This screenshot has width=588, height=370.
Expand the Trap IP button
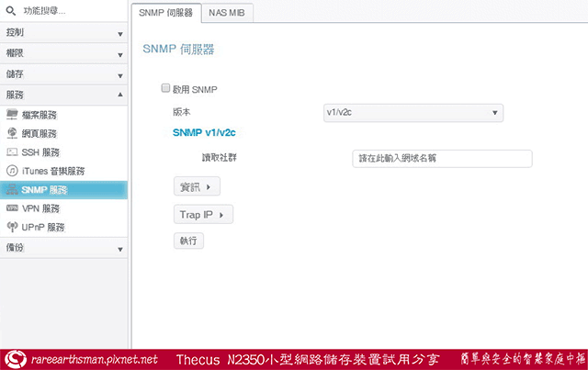tap(202, 215)
